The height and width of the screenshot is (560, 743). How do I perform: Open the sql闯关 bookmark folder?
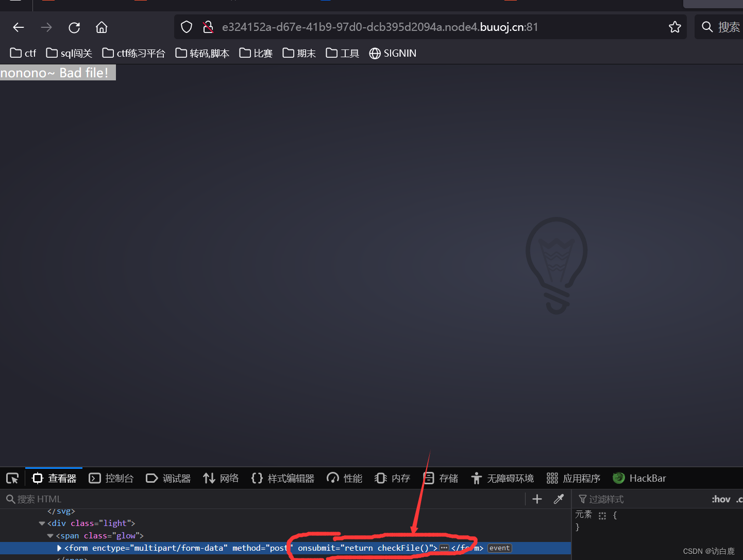coord(69,53)
